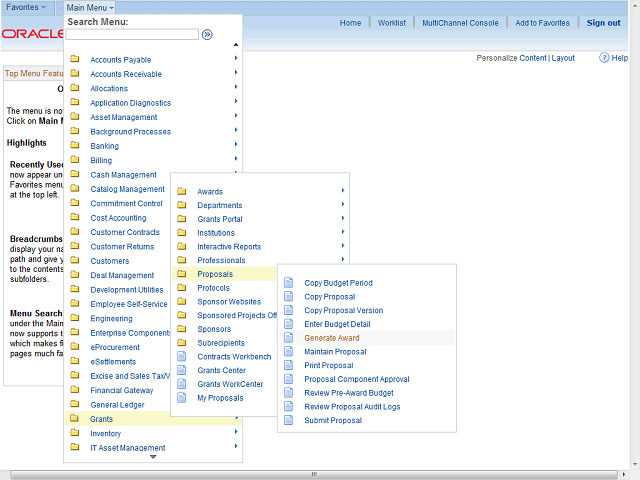
Task: Open the Worklist link
Action: point(392,23)
